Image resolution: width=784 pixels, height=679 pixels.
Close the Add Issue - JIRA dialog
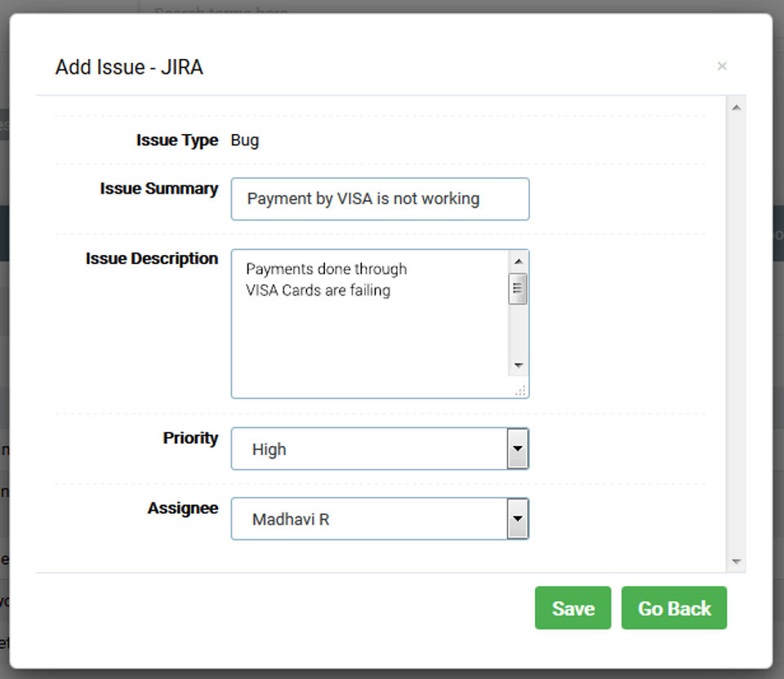pos(721,66)
